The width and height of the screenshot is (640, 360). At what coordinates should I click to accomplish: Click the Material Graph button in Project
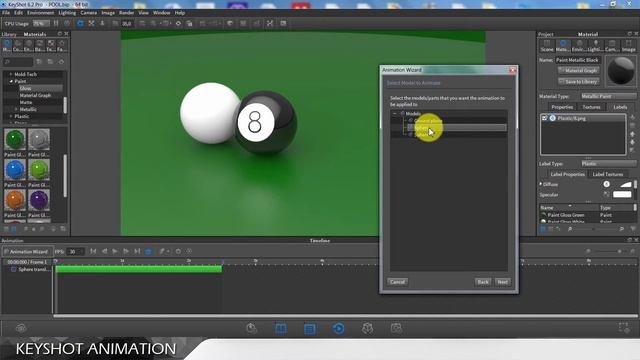coord(579,71)
